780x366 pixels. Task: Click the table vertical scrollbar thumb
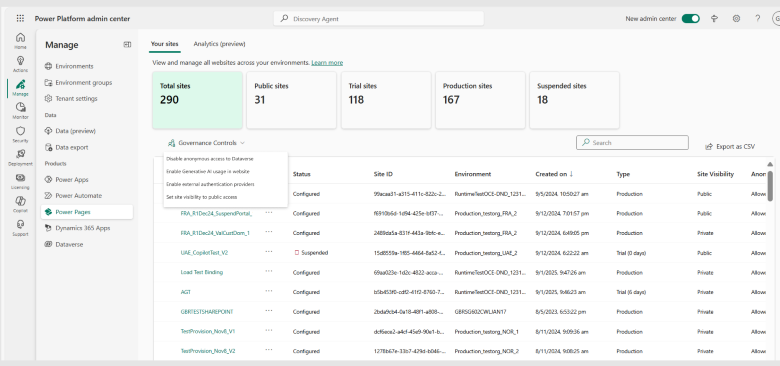click(x=770, y=185)
